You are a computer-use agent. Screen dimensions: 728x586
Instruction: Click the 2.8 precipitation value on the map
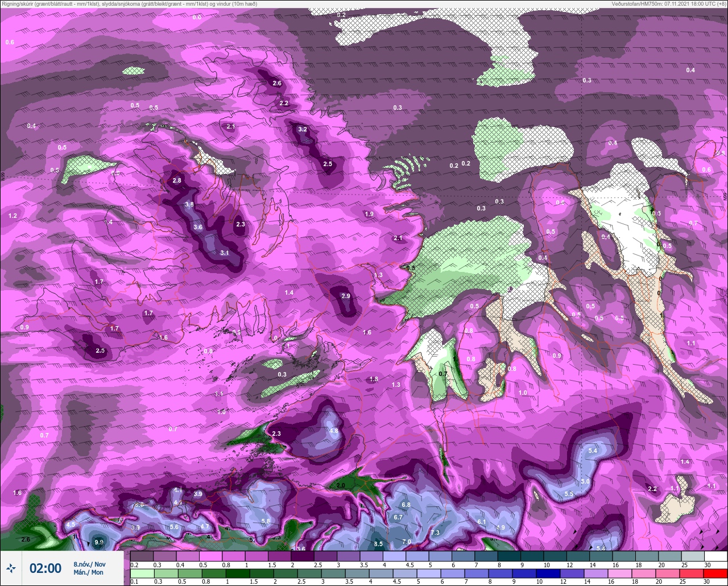[176, 180]
